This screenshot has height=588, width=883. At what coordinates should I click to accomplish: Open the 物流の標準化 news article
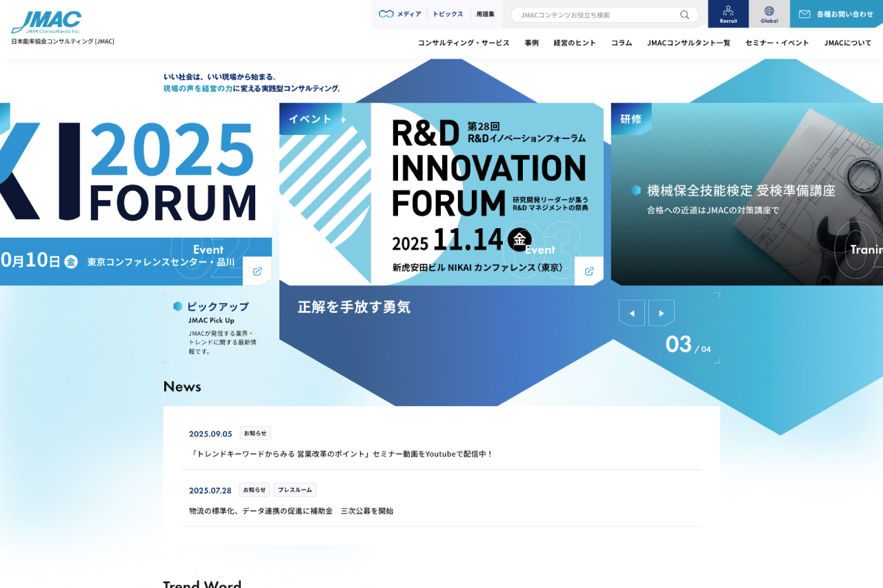291,511
